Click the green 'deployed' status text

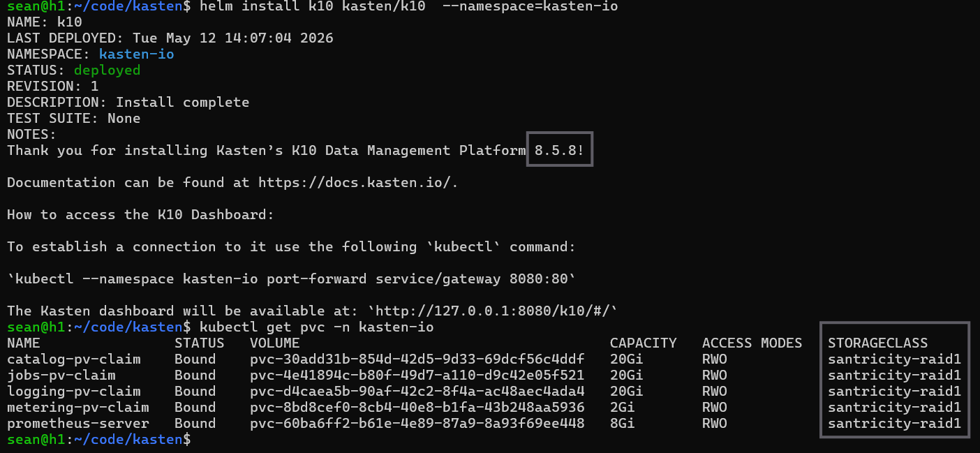(107, 70)
